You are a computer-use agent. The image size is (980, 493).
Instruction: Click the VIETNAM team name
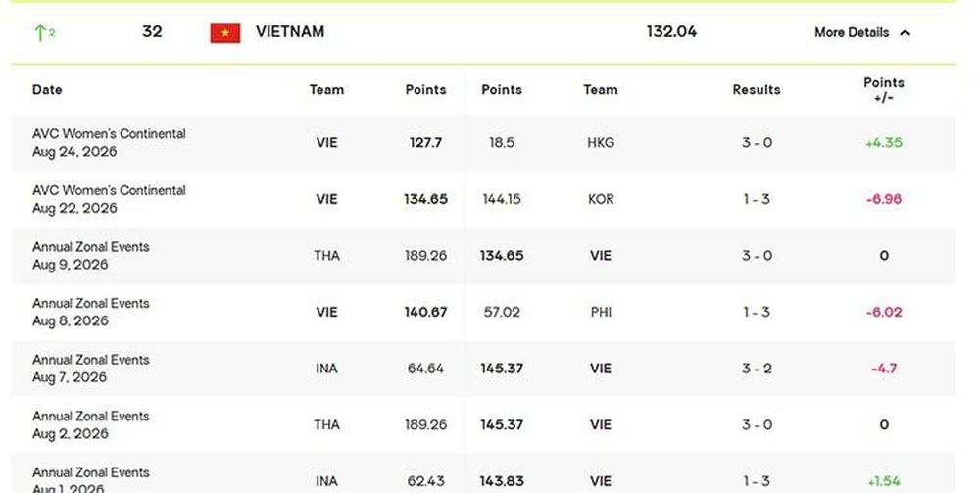290,32
